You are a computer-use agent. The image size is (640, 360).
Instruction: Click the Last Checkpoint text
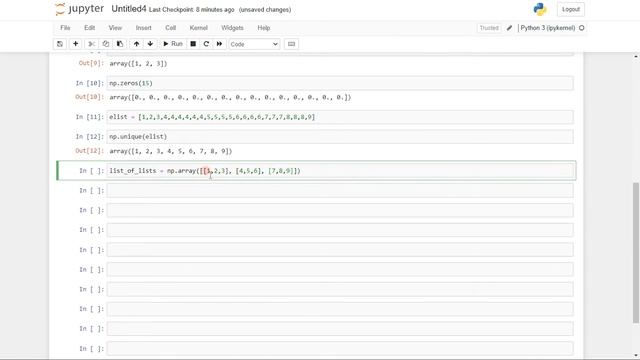(191, 10)
